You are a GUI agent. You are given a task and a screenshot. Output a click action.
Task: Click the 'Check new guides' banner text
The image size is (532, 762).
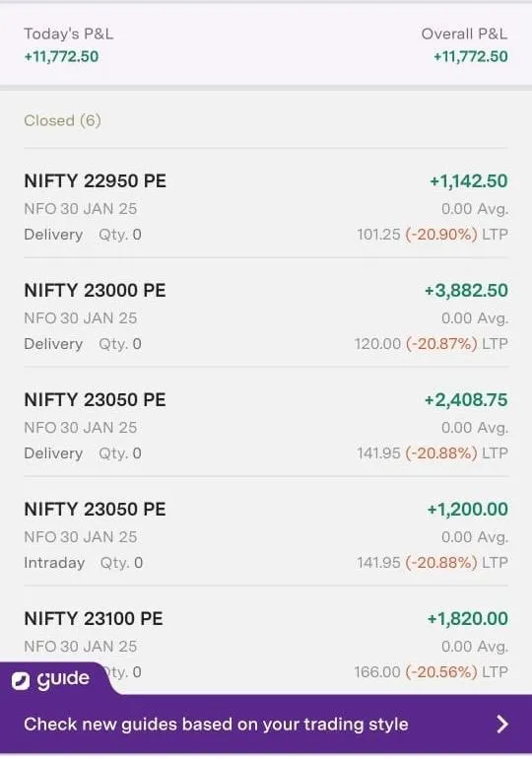point(216,725)
